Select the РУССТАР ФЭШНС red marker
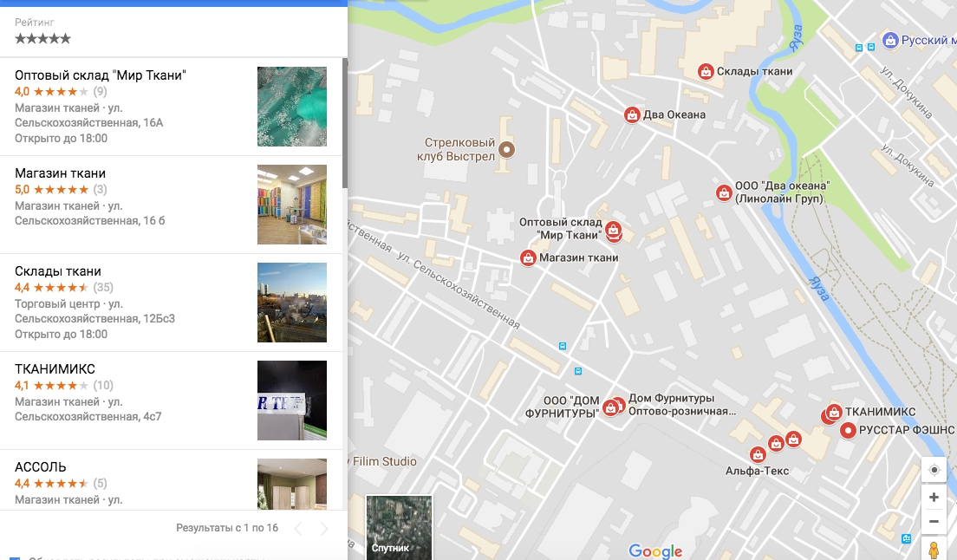The image size is (957, 560). pyautogui.click(x=848, y=431)
